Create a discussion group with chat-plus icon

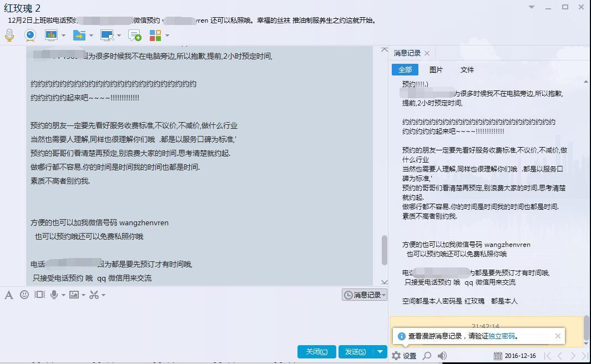click(134, 36)
